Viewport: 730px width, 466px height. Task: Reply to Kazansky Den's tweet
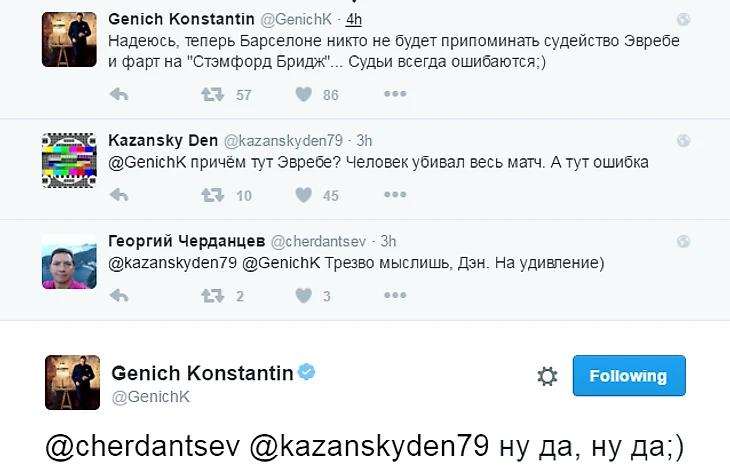coord(118,196)
